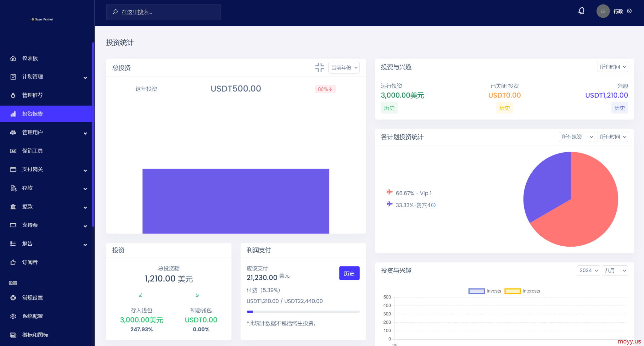
Task: Click the icon beside 常规设置
Action: pyautogui.click(x=13, y=298)
